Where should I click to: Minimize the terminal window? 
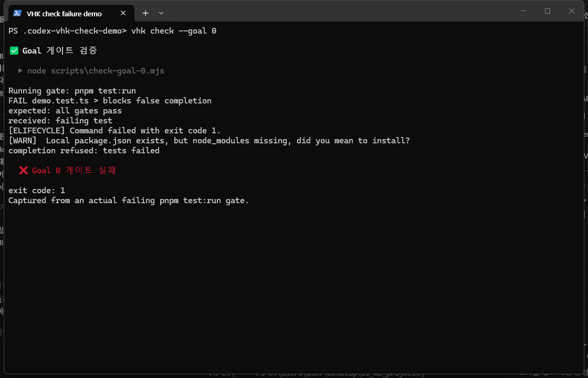pos(523,11)
